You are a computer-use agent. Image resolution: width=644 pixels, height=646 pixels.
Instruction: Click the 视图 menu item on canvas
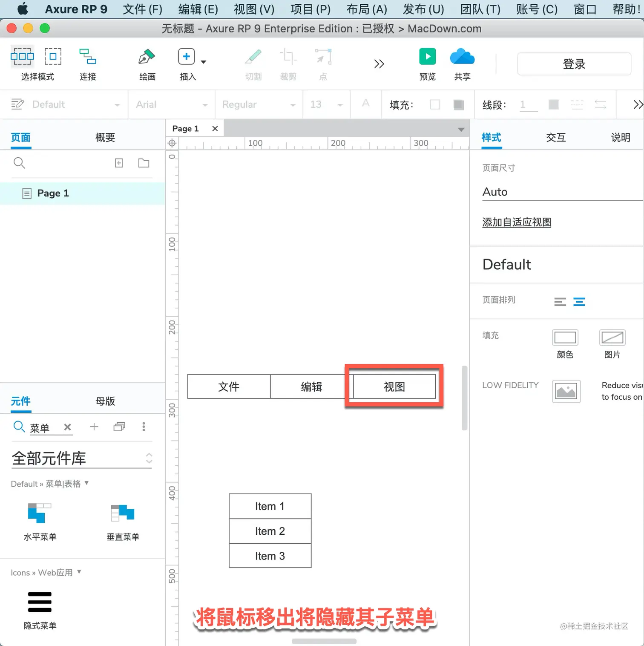click(394, 386)
